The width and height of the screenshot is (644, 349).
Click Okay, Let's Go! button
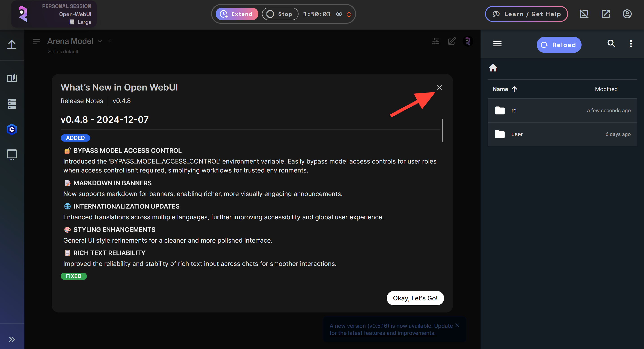(415, 298)
